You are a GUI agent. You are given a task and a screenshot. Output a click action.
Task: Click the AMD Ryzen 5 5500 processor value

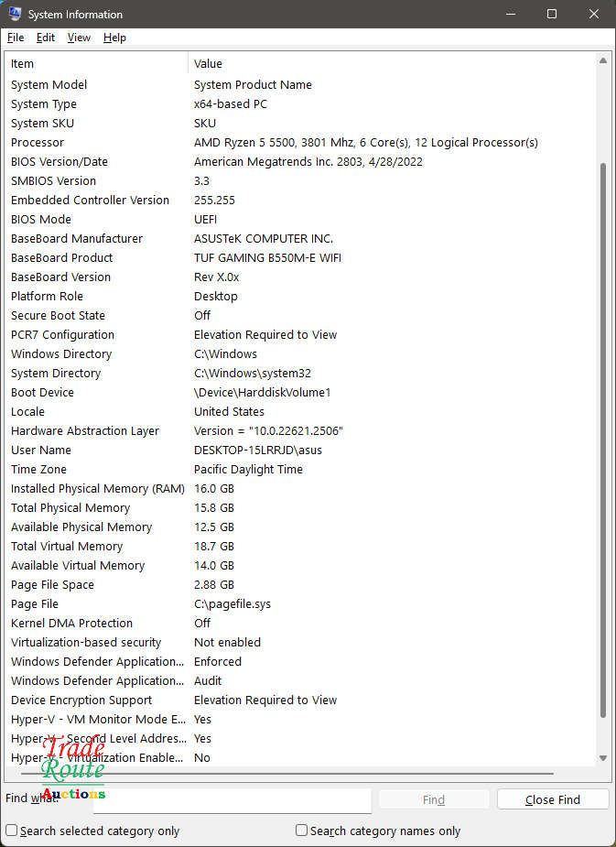(x=366, y=143)
